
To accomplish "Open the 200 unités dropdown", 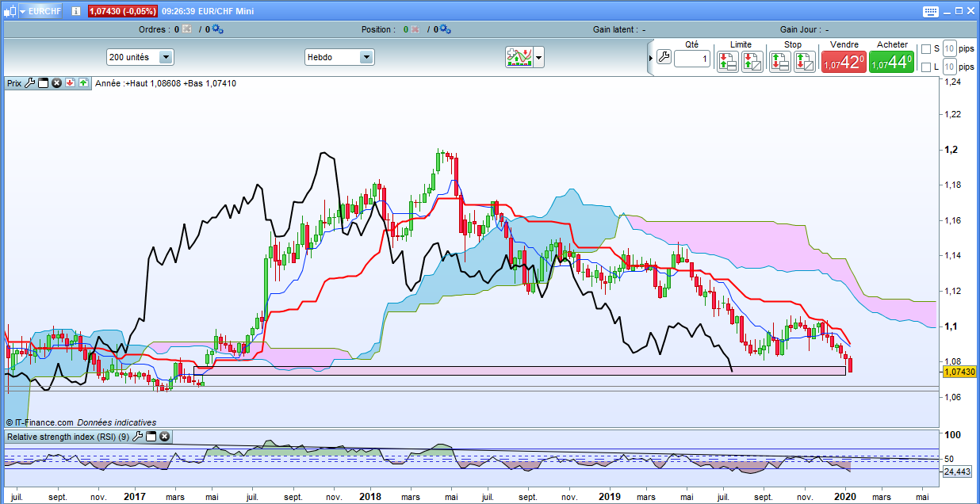I will tap(140, 57).
